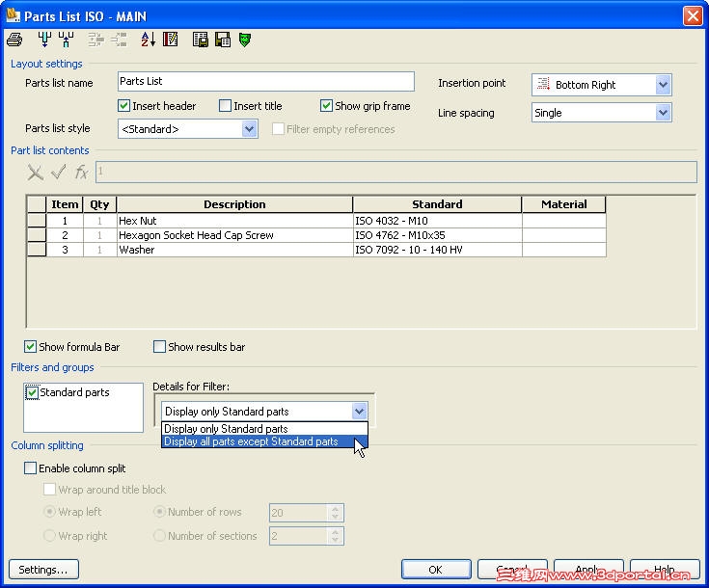Select the Hex Nut description cell

tap(234, 221)
